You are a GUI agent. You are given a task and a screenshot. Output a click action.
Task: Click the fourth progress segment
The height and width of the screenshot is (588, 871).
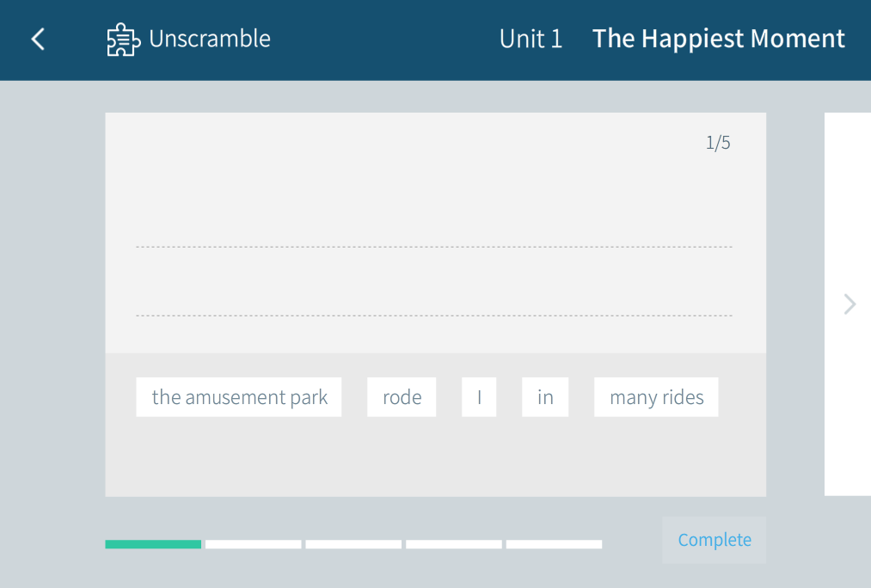pos(454,544)
